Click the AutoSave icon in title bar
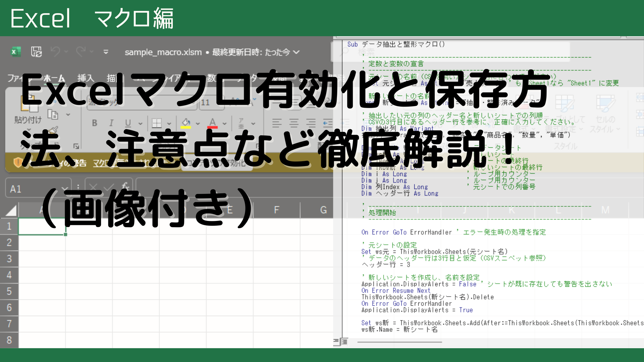Image resolution: width=644 pixels, height=362 pixels. 37,52
